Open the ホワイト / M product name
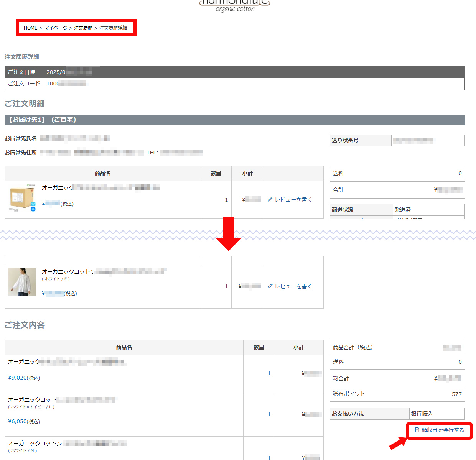This screenshot has height=460, width=476. pos(67,444)
